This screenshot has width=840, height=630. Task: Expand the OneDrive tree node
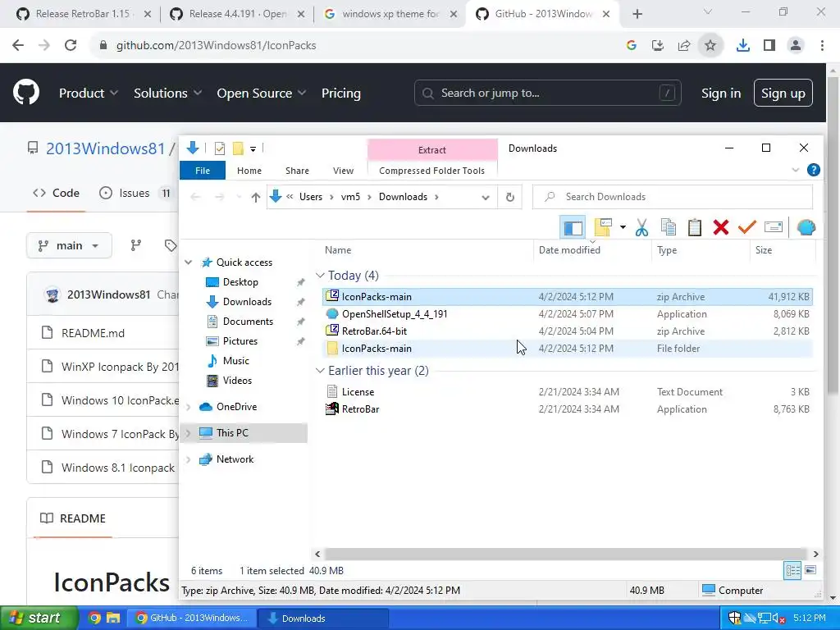coord(188,407)
